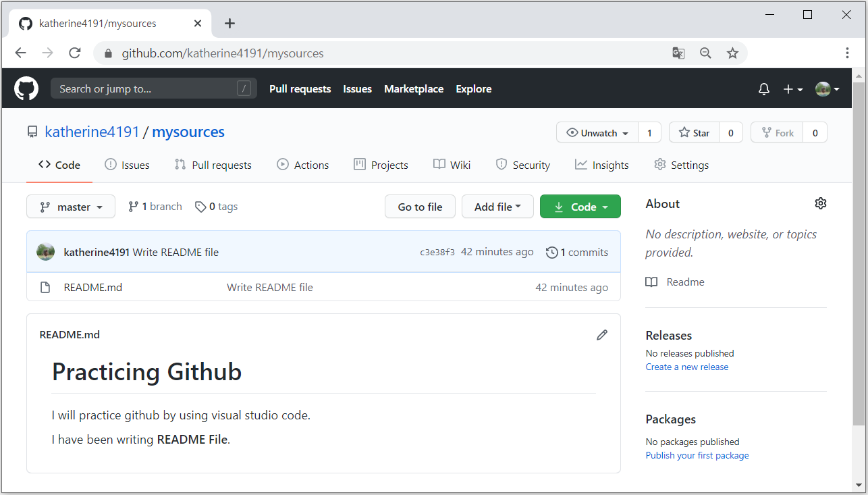Open the Insights tab
This screenshot has width=868, height=495.
click(x=602, y=165)
